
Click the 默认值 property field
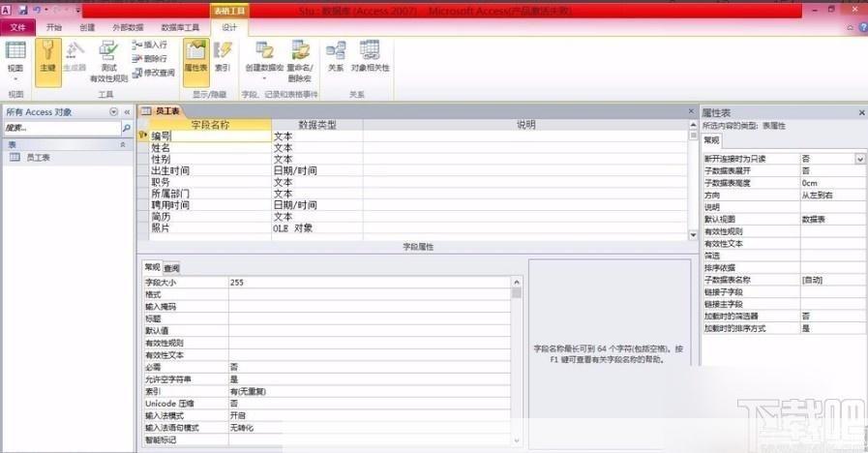click(370, 331)
